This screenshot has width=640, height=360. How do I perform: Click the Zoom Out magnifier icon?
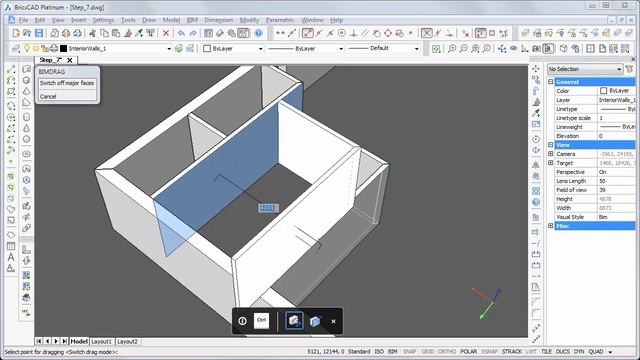[x=464, y=49]
